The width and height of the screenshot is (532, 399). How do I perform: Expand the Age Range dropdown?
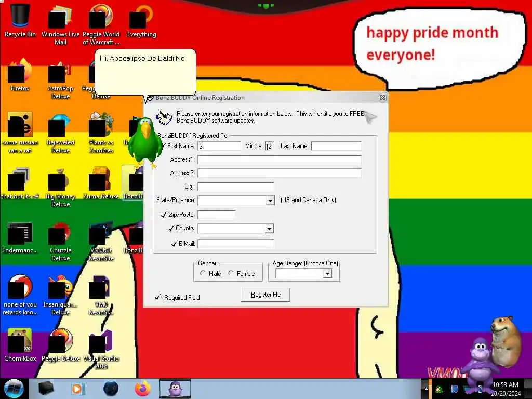point(327,273)
